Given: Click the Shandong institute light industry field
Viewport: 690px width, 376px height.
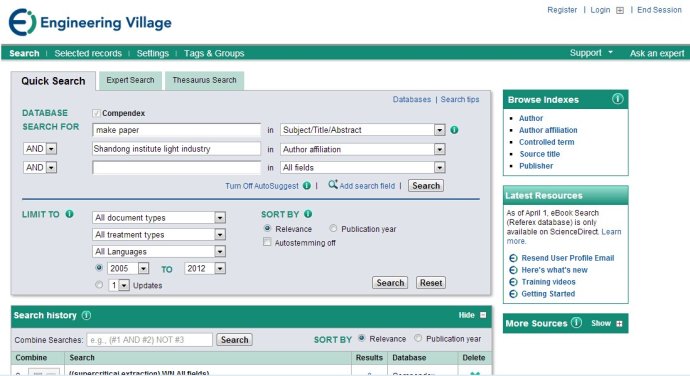Looking at the screenshot, I should click(176, 149).
